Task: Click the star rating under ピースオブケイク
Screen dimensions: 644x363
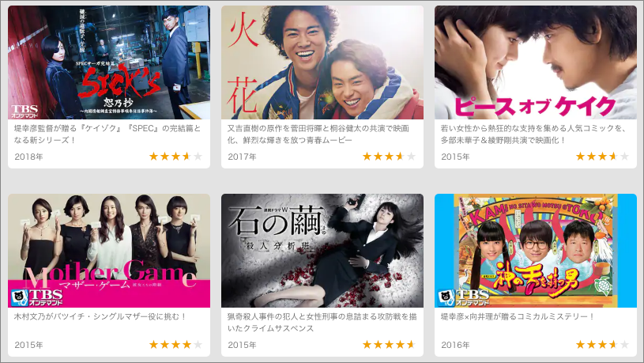Action: pyautogui.click(x=602, y=157)
